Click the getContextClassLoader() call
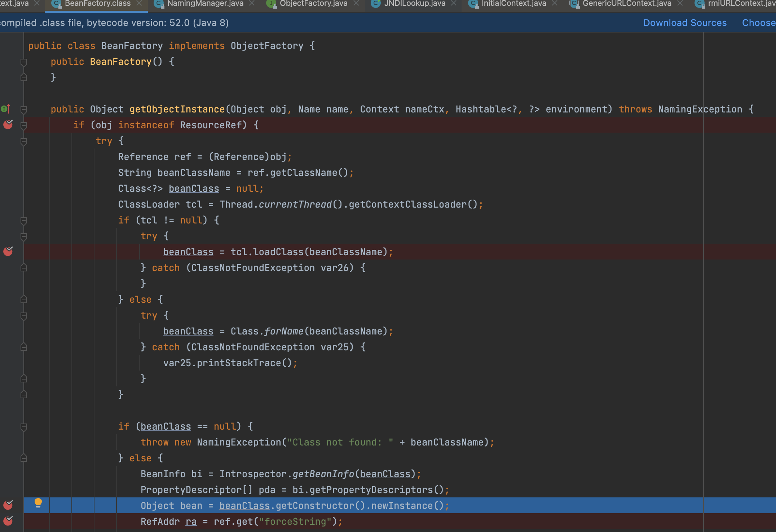Image resolution: width=776 pixels, height=532 pixels. point(413,204)
